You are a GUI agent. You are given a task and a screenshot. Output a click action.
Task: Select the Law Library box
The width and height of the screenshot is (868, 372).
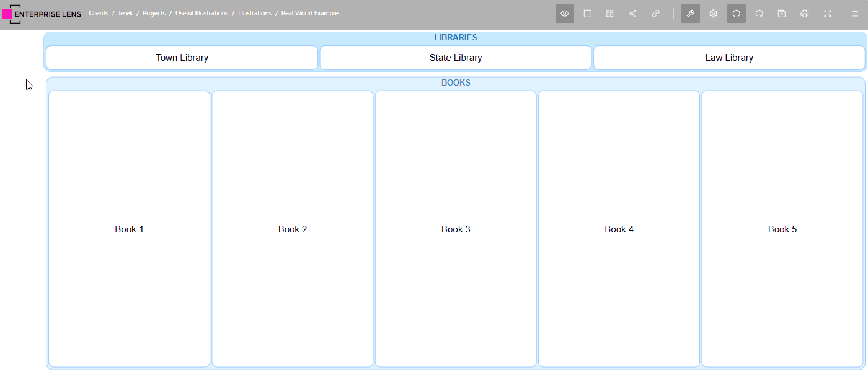pos(729,58)
